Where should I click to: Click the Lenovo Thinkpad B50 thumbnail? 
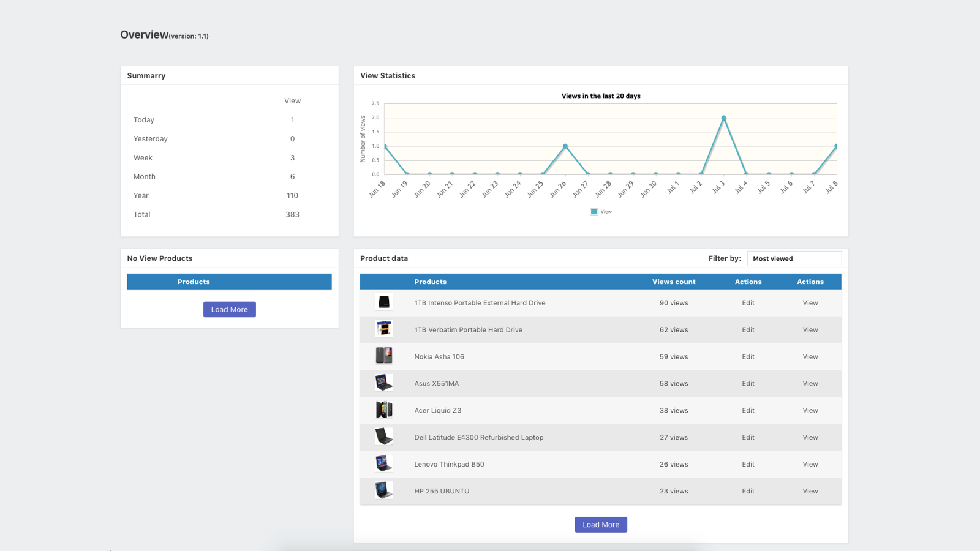click(384, 463)
